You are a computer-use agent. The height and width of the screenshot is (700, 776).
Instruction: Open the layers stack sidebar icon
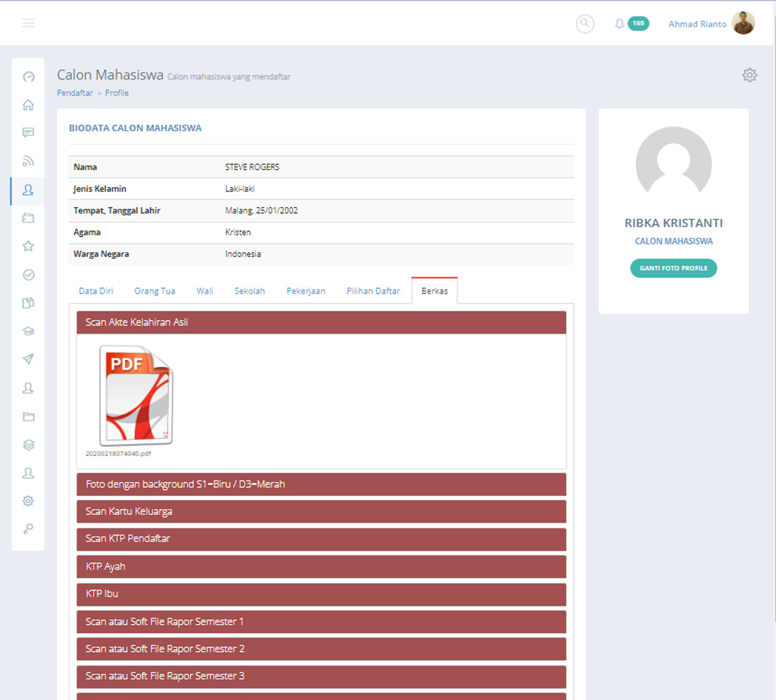tap(28, 444)
